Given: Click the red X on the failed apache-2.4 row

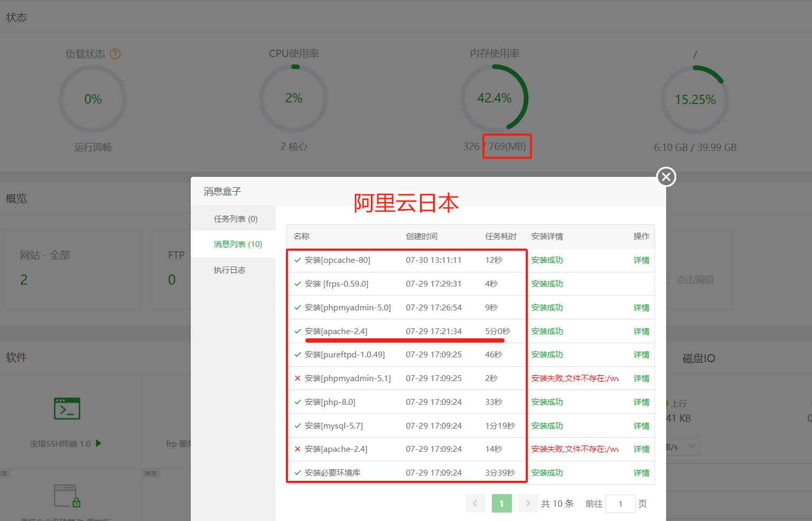Looking at the screenshot, I should [297, 449].
